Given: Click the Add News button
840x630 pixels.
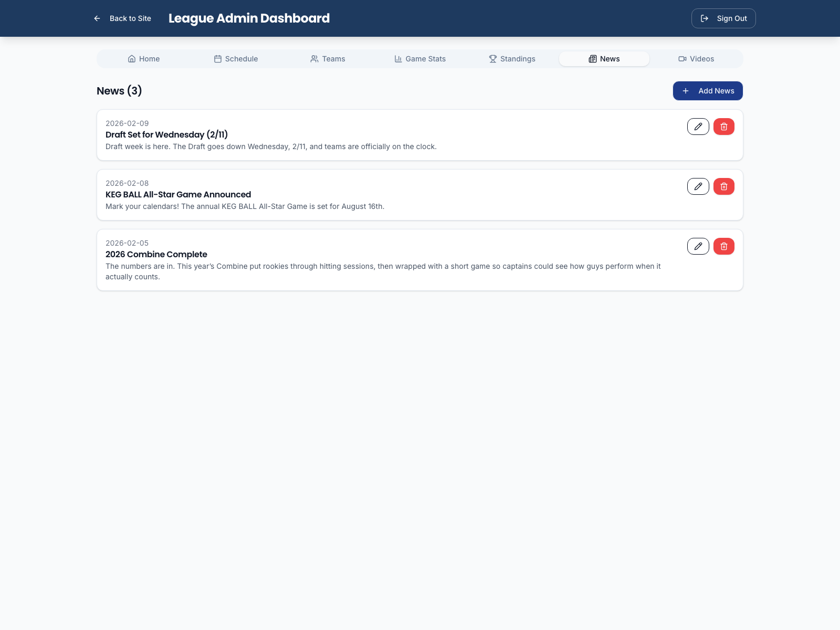Looking at the screenshot, I should [708, 91].
